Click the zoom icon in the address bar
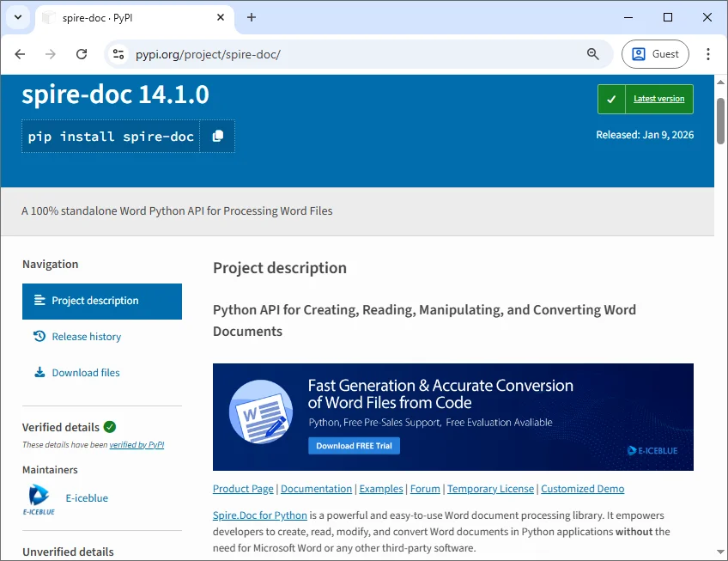This screenshot has width=728, height=561. 592,53
